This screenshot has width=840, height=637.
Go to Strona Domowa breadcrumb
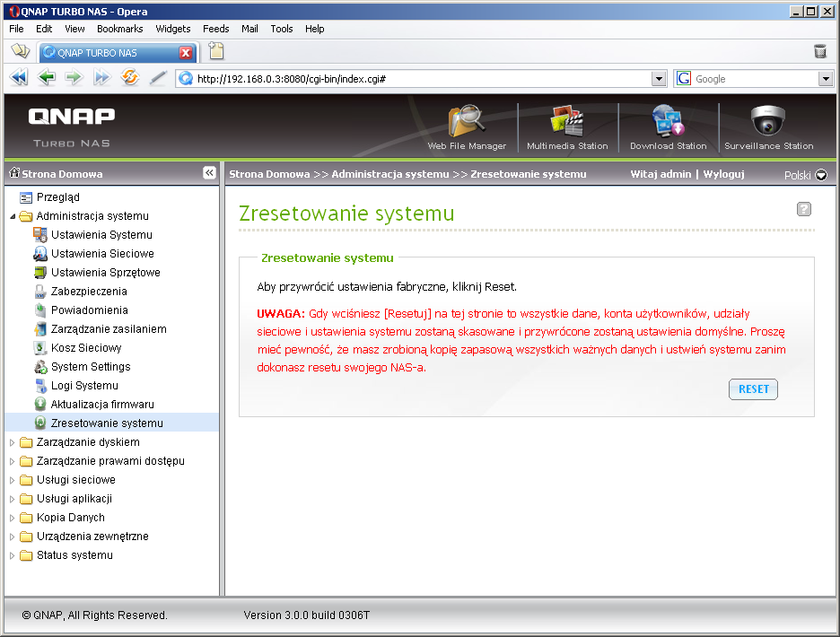click(269, 174)
